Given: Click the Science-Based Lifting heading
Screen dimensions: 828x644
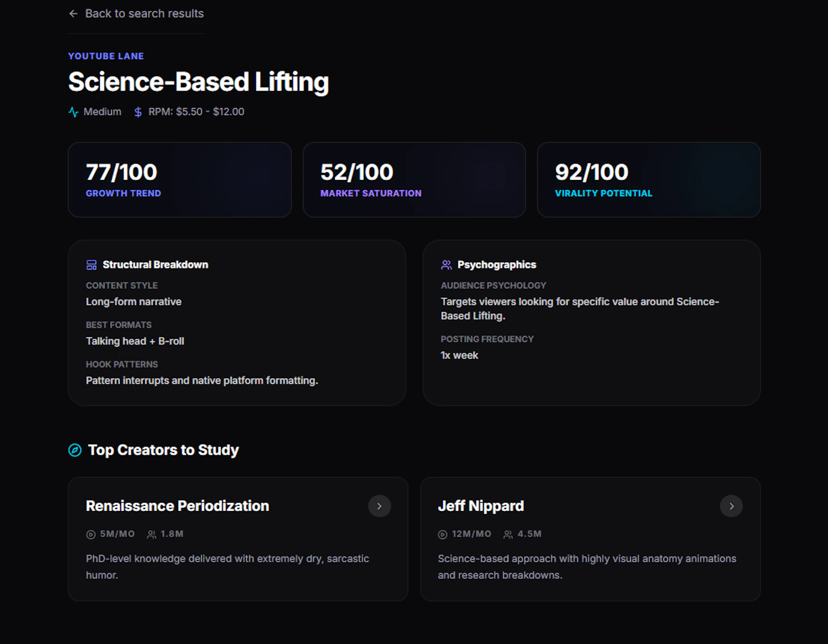Looking at the screenshot, I should (x=199, y=82).
